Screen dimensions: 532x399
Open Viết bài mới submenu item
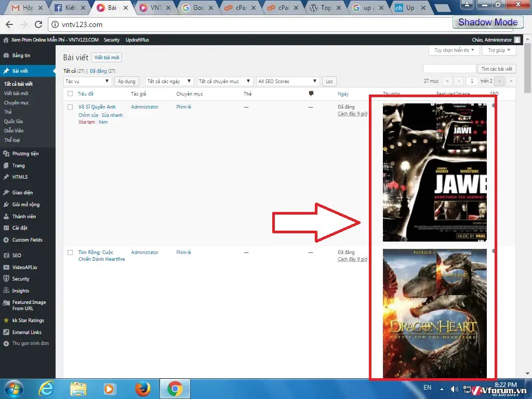click(16, 94)
